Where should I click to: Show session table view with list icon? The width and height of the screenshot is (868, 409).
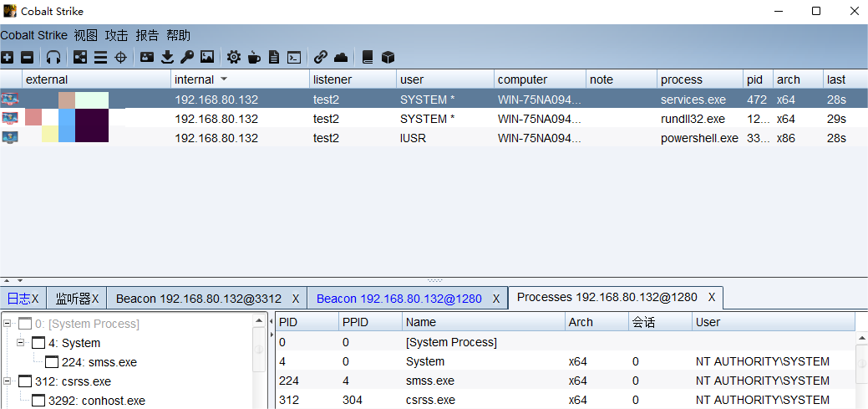100,57
